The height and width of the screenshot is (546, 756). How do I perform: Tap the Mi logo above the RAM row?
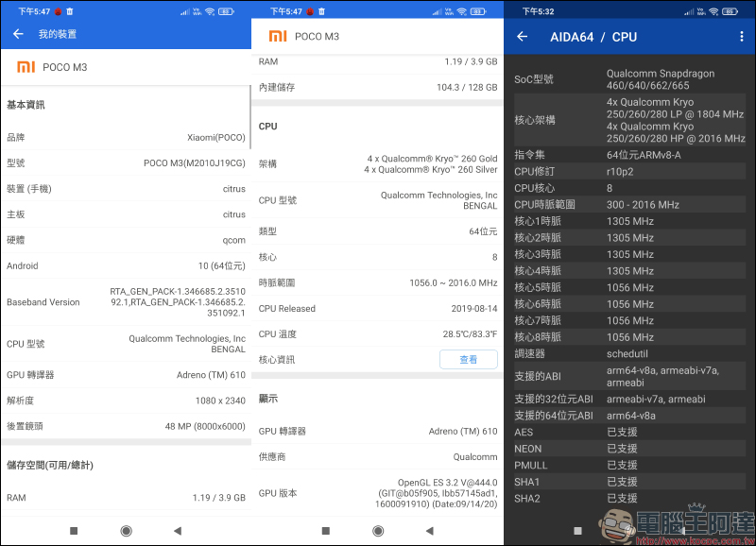[x=278, y=37]
